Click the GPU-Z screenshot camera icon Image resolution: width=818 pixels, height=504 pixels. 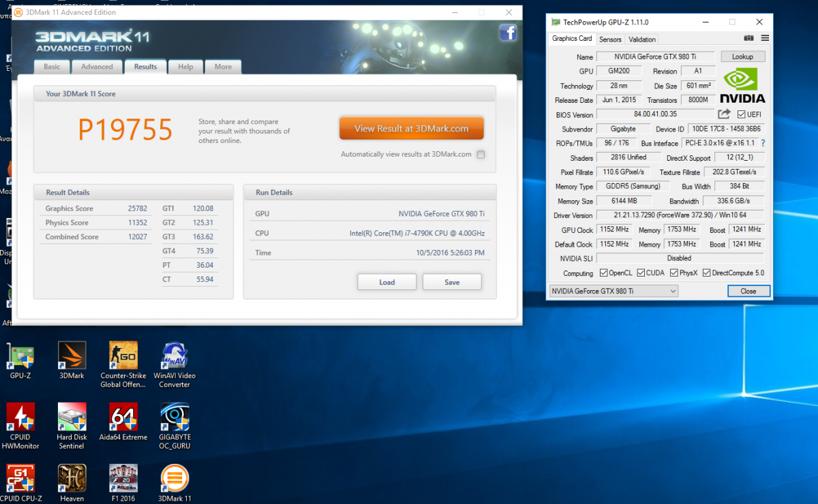click(749, 39)
